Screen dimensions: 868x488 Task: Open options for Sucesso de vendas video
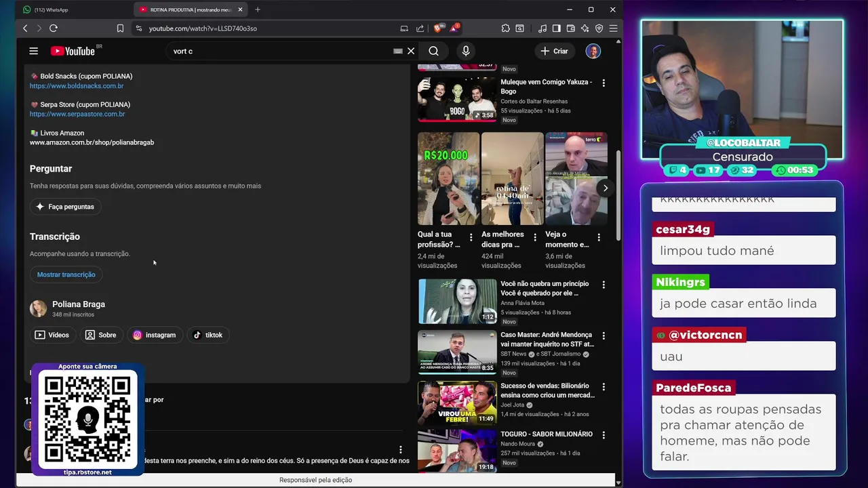[x=604, y=386]
